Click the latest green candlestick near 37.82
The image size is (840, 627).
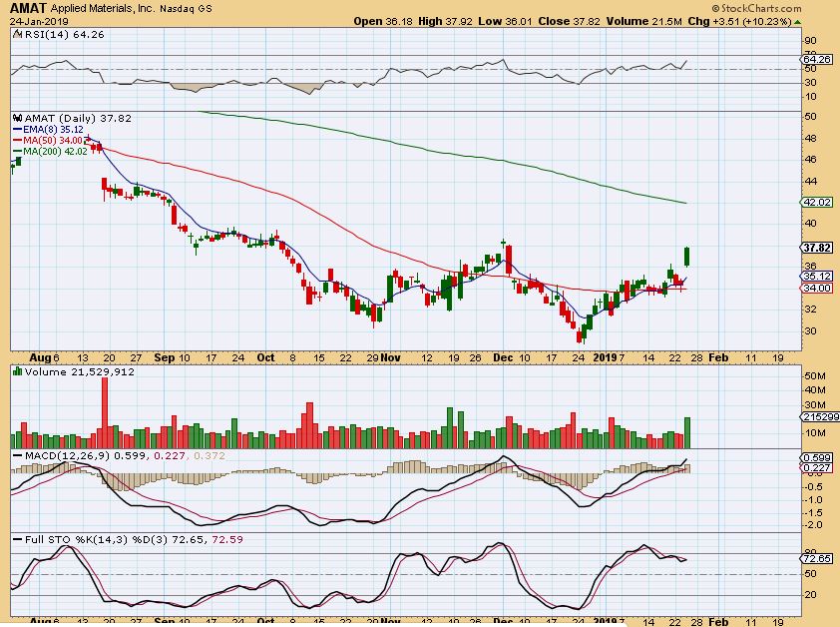(687, 257)
